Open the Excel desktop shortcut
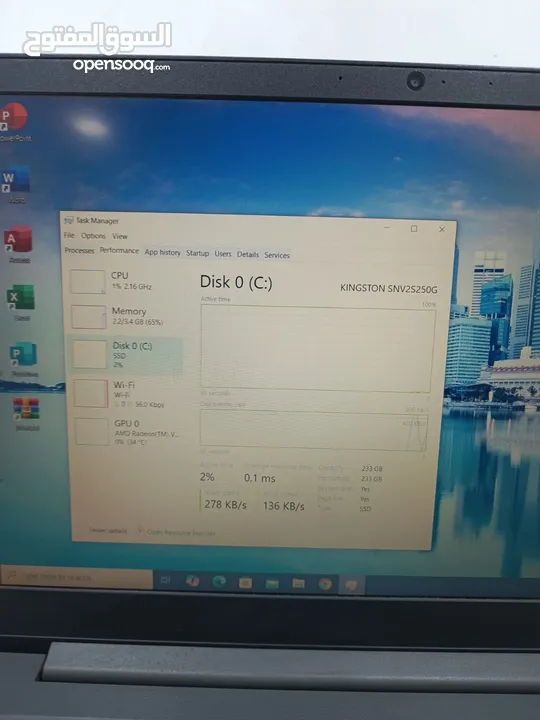 [21, 302]
